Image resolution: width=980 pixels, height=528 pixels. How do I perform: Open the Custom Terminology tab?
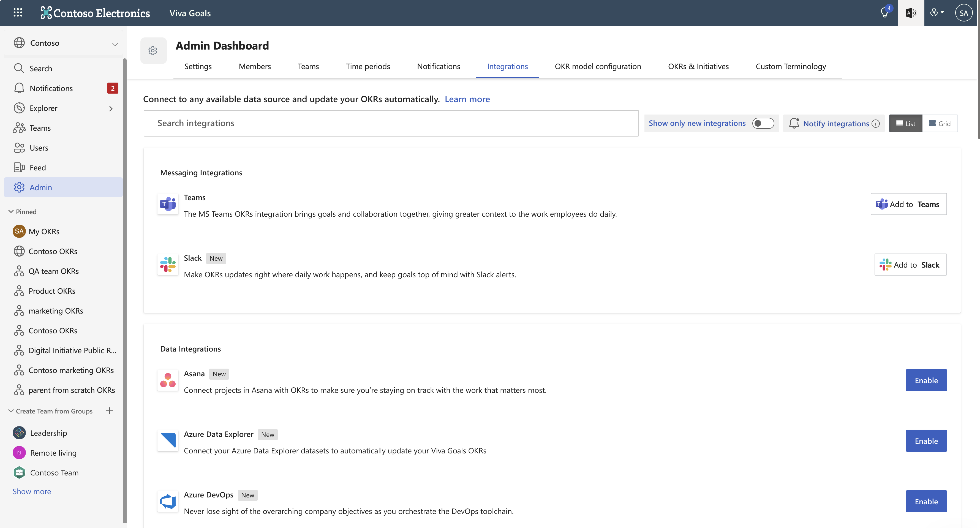(791, 66)
